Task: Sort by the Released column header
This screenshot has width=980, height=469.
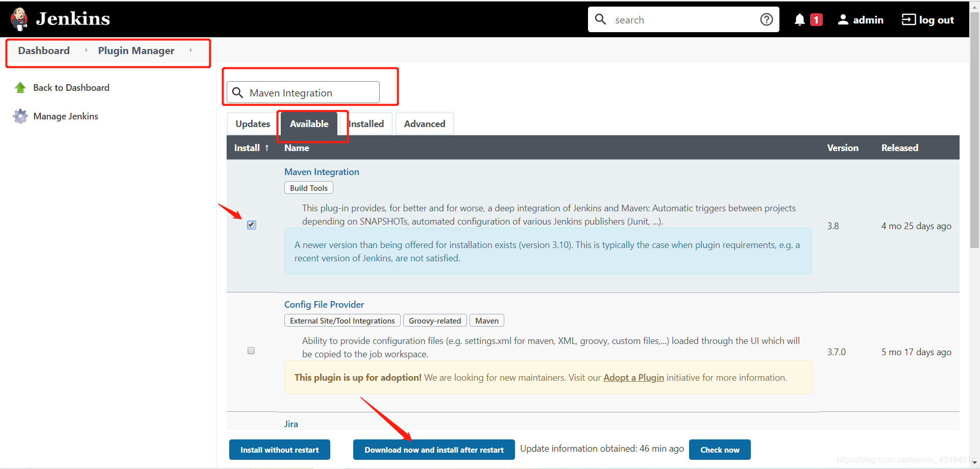Action: coord(900,147)
